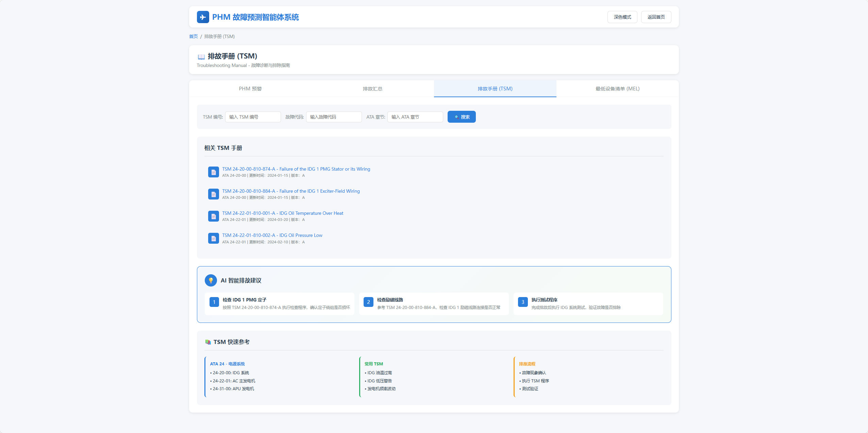Click the 2024-02-10 update date metadata line
868x433 pixels.
point(264,242)
